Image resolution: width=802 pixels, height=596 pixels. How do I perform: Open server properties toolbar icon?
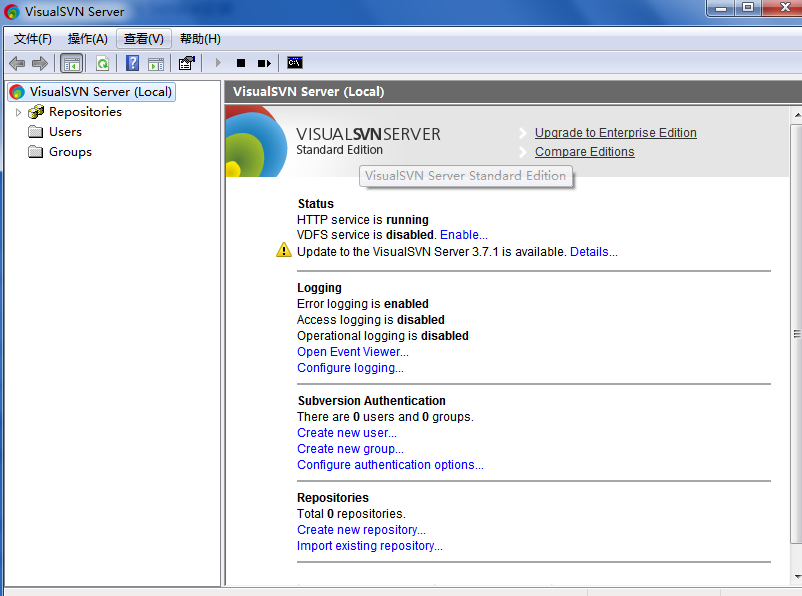click(x=187, y=63)
